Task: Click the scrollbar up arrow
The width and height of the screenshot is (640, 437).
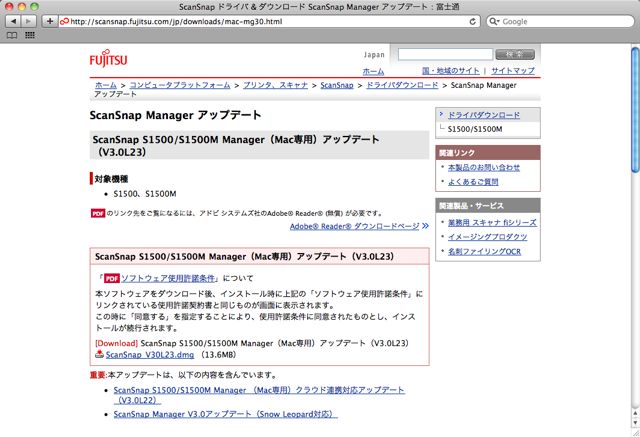Action: [635, 413]
